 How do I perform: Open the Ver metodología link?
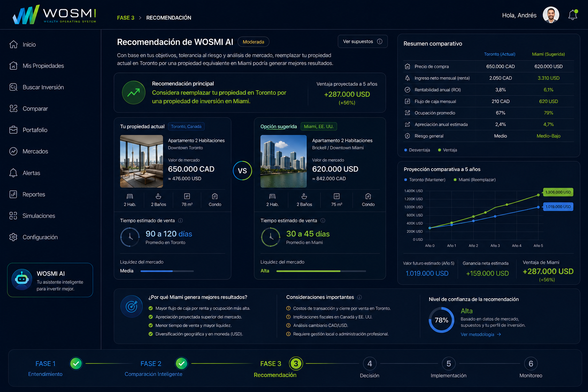[x=481, y=335]
